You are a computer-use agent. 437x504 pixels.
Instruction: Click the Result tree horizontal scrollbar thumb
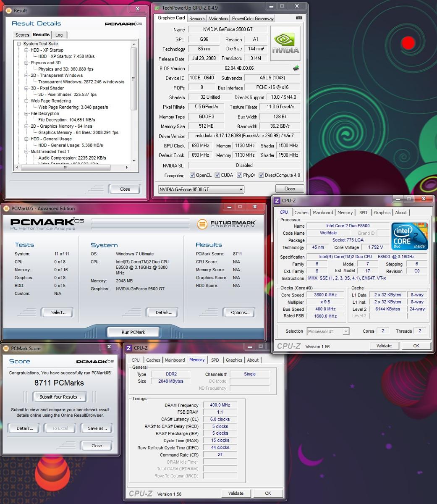(x=65, y=167)
